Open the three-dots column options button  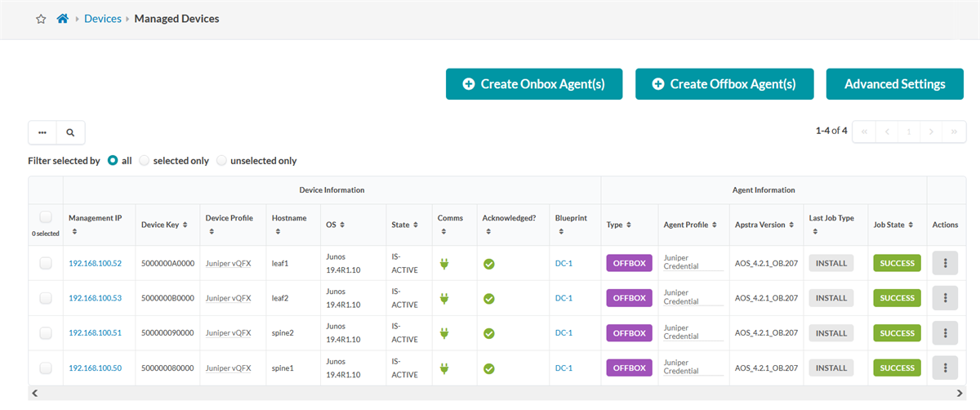coord(42,132)
